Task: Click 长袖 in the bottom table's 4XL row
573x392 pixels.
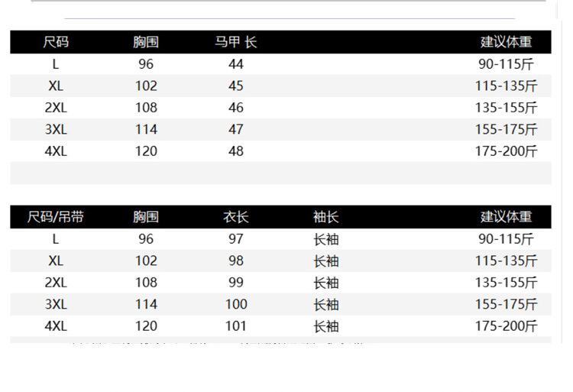Action: [x=325, y=326]
